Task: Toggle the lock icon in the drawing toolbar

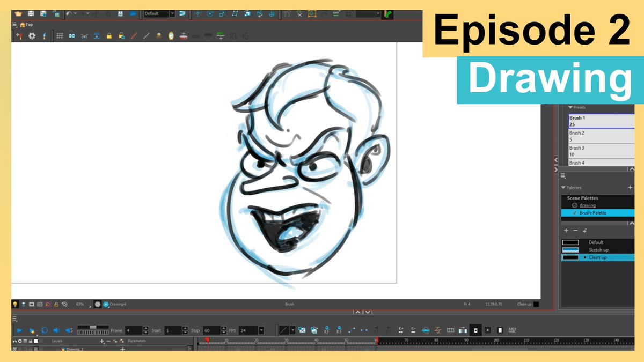Action: click(x=110, y=36)
